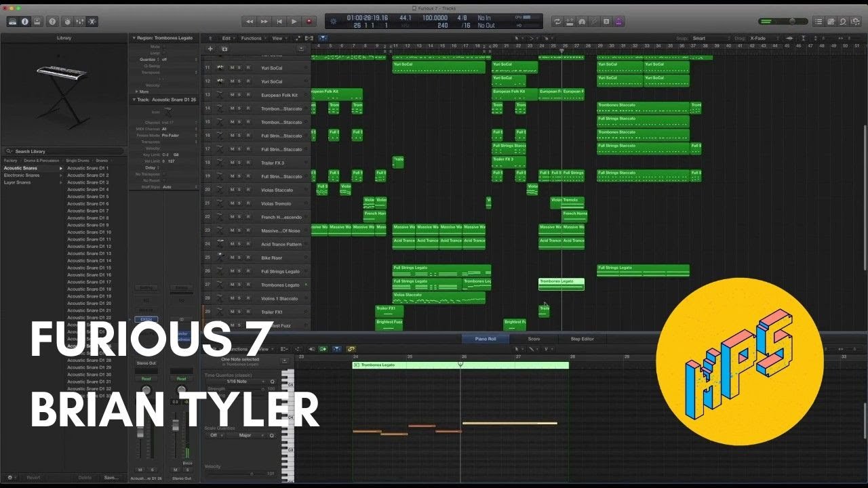Open the Media Browser button
Screen dimensions: 868x488
[855, 22]
